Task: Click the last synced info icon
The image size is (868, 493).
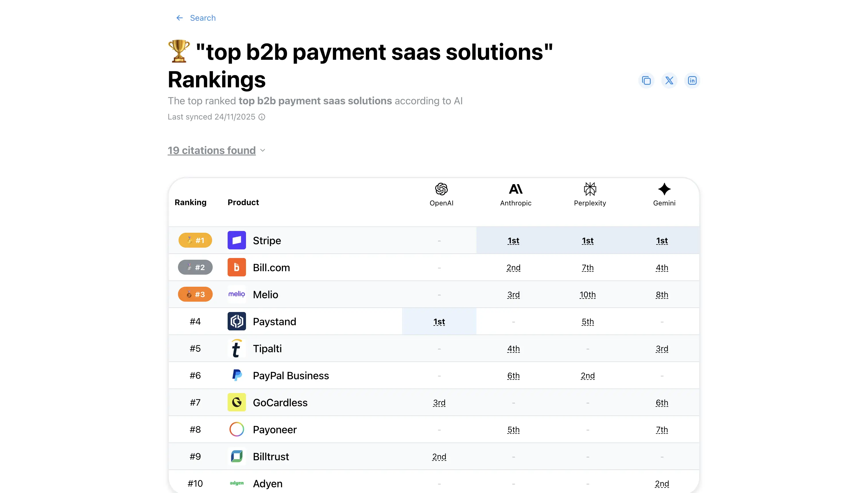Action: pos(262,117)
